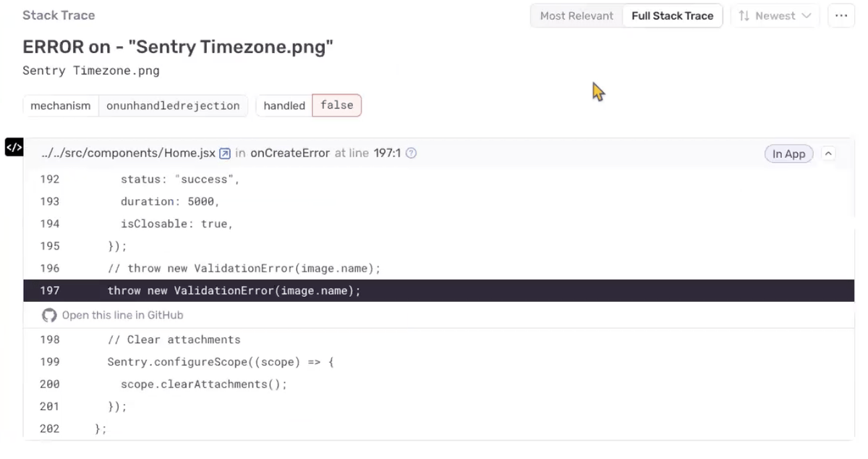This screenshot has width=868, height=459.
Task: Click the onunhandledrejection mechanism tag
Action: coord(174,105)
